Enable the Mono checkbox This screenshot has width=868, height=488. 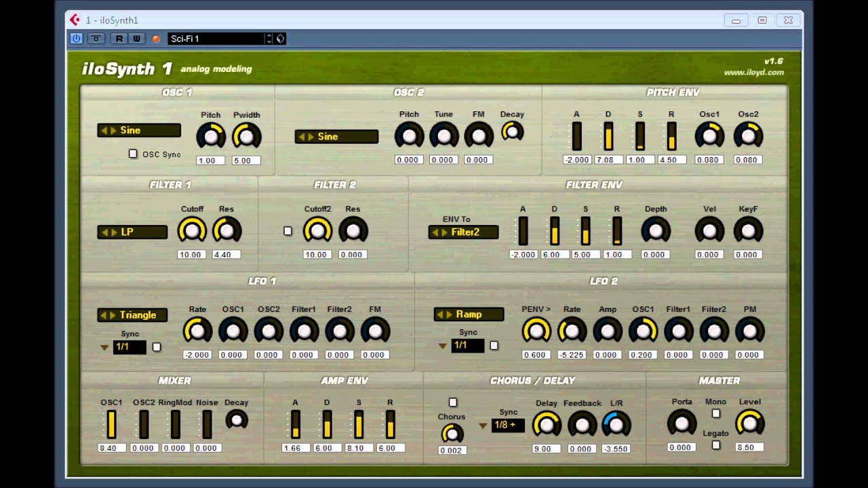click(715, 413)
